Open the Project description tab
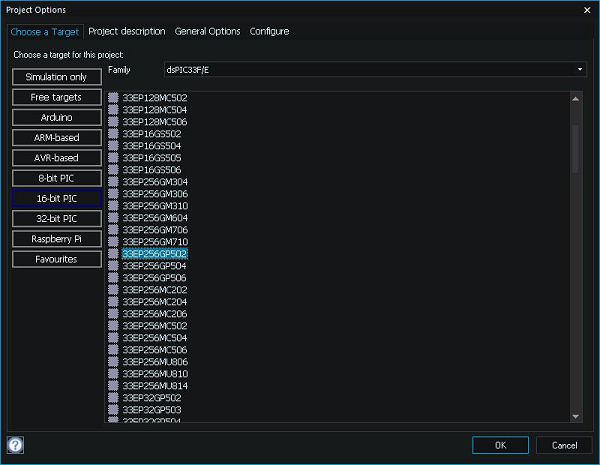 [x=127, y=31]
